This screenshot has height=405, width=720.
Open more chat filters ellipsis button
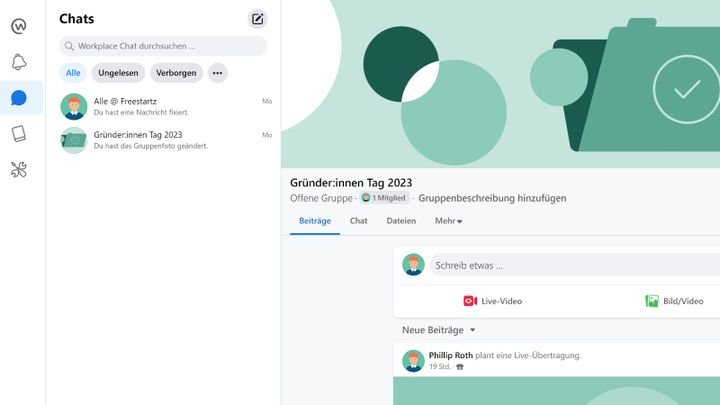coord(218,73)
